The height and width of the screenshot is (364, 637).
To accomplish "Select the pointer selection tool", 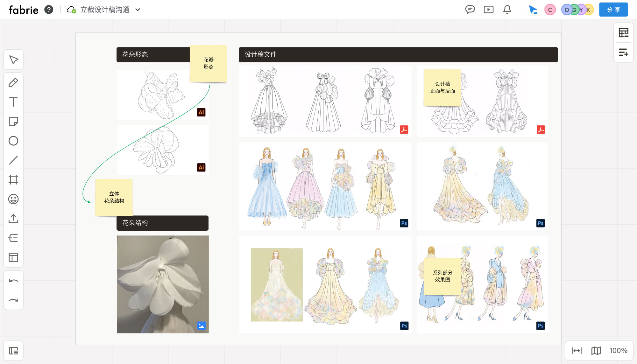I will pyautogui.click(x=13, y=60).
